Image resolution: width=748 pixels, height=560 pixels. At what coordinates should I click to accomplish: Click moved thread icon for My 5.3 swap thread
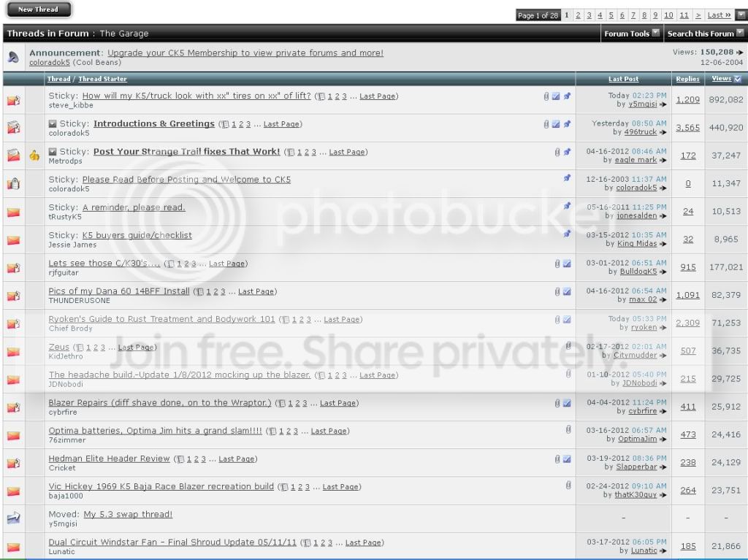13,518
